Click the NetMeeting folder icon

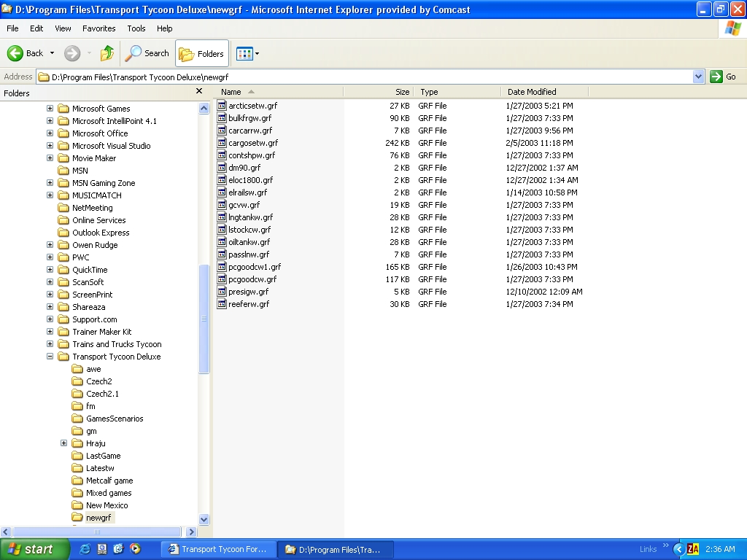coord(63,208)
